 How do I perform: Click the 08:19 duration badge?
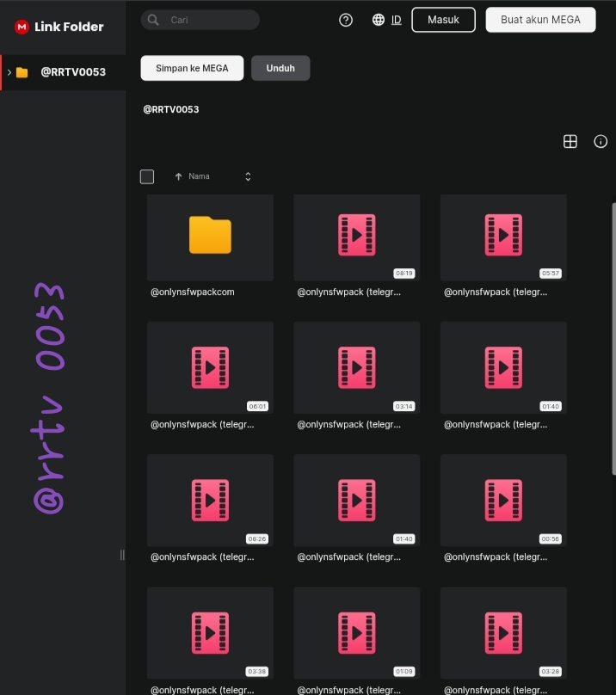tap(404, 273)
